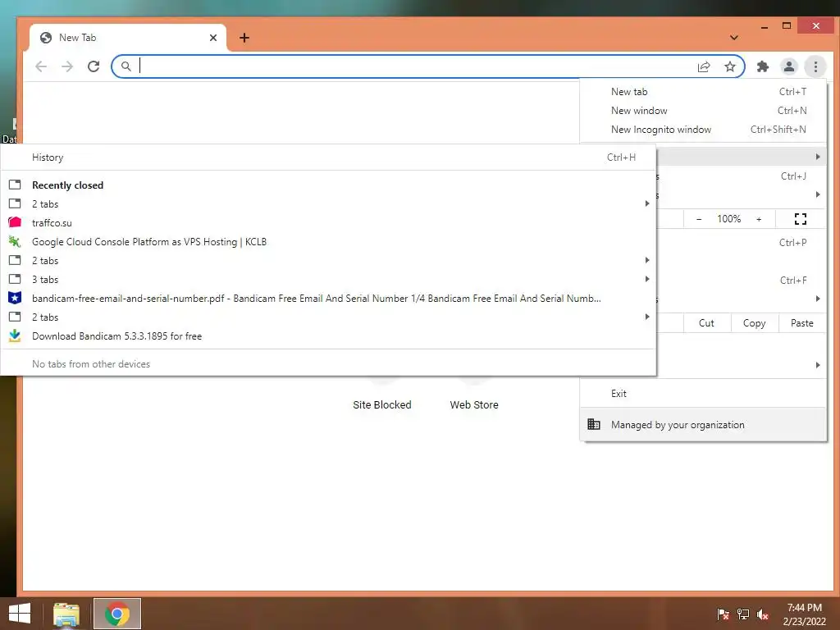Click the 3 tabs entry
This screenshot has width=840, height=630.
pos(328,280)
